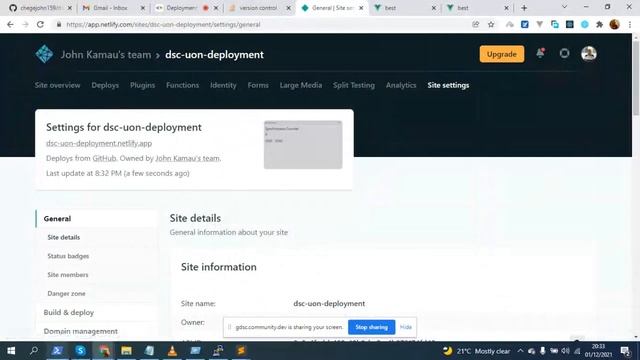
Task: Click the Upgrade button
Action: [x=502, y=54]
